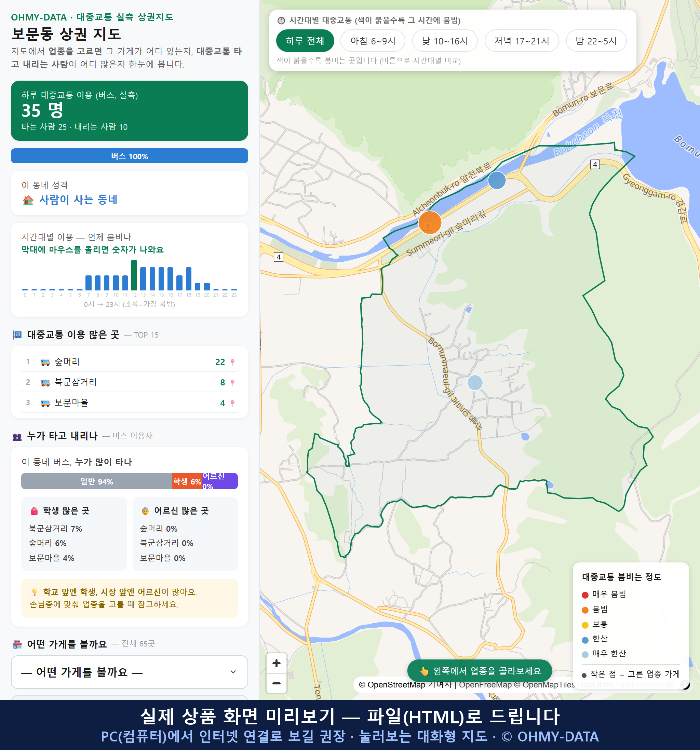Select the 보문마을 row in TOP 15 list
This screenshot has width=700, height=750.
pos(130,403)
